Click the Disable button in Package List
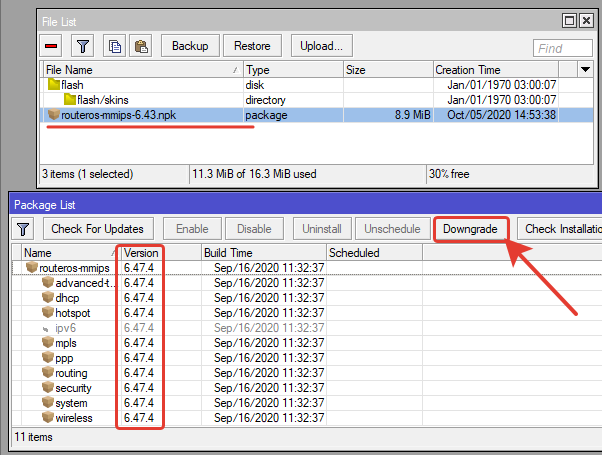Image resolution: width=602 pixels, height=455 pixels. click(x=254, y=229)
